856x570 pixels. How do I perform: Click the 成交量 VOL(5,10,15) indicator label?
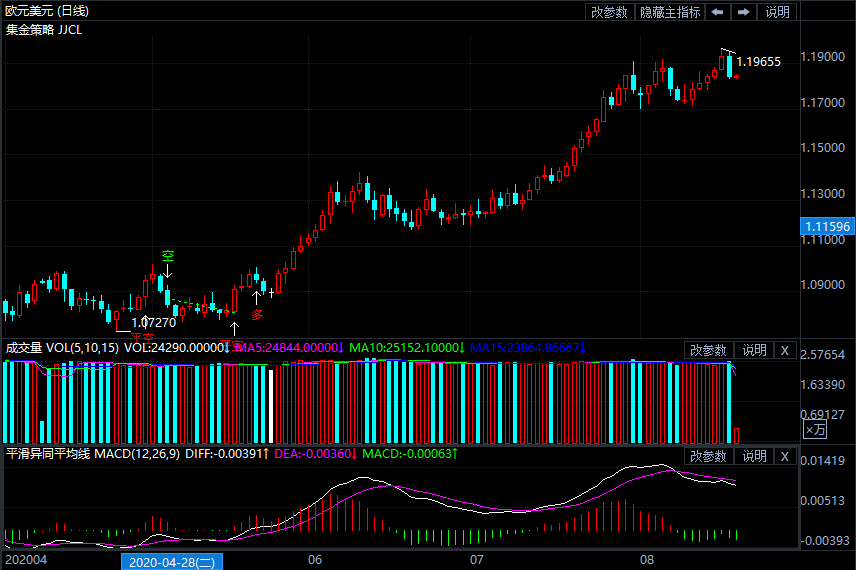[x=62, y=348]
